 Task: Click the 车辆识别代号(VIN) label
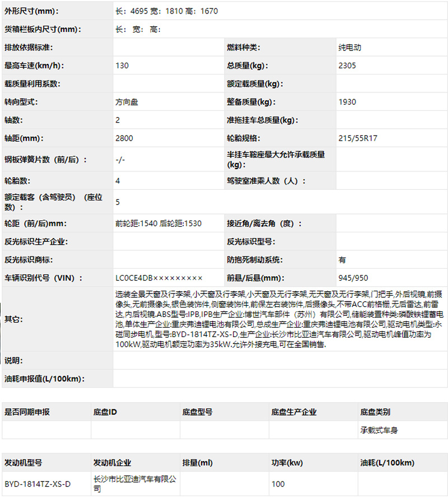43,278
